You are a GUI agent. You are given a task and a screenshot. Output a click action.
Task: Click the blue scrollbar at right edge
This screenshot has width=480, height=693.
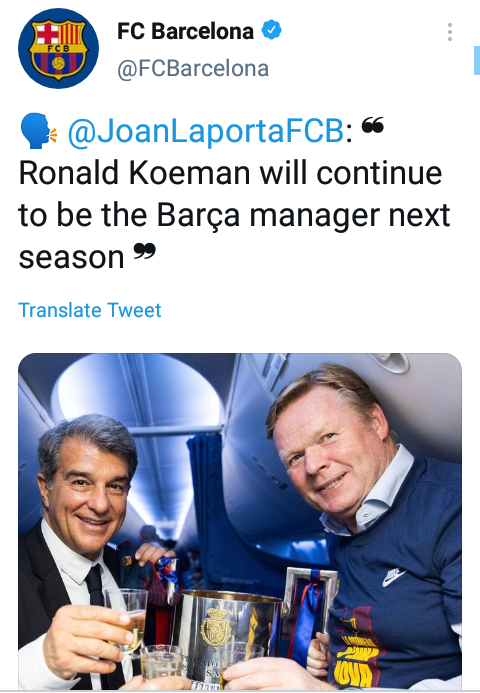476,60
